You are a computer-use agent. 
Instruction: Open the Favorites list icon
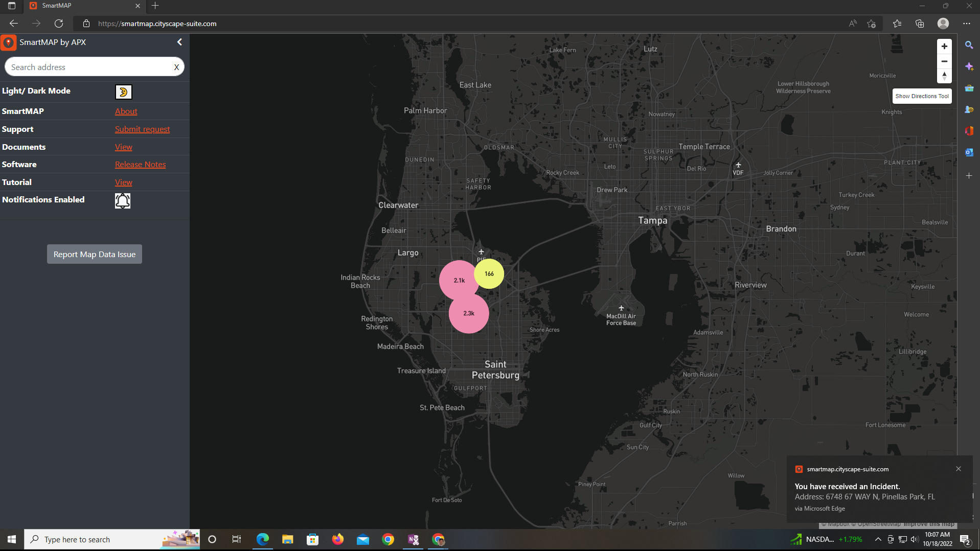(x=897, y=24)
